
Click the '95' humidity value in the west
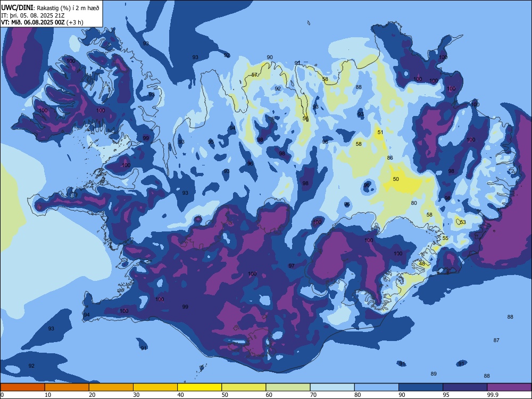(x=211, y=142)
